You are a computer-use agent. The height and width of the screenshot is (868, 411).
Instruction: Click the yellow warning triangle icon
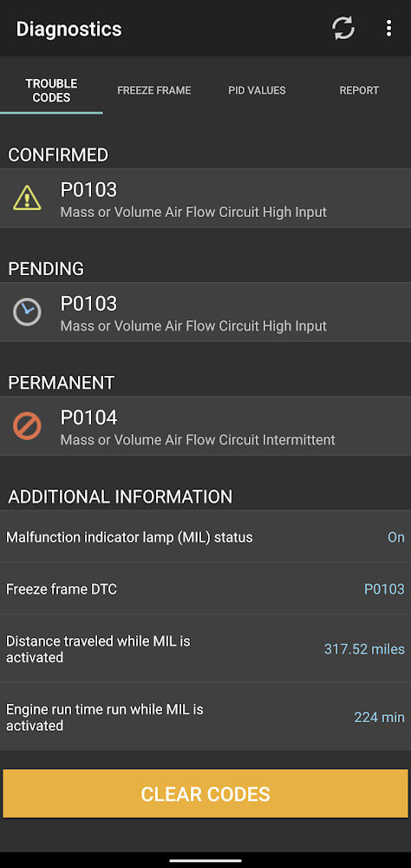[x=27, y=198]
